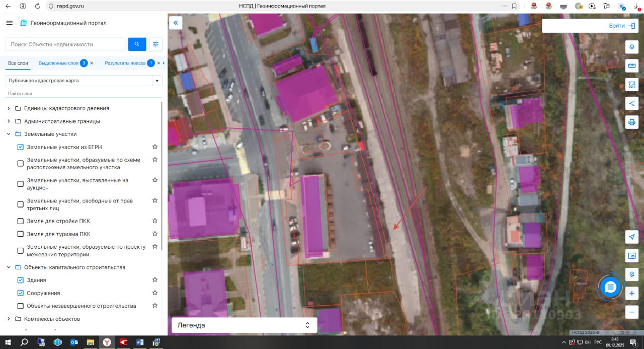
Task: Switch to 'Выделенные слои' tab
Action: (58, 63)
